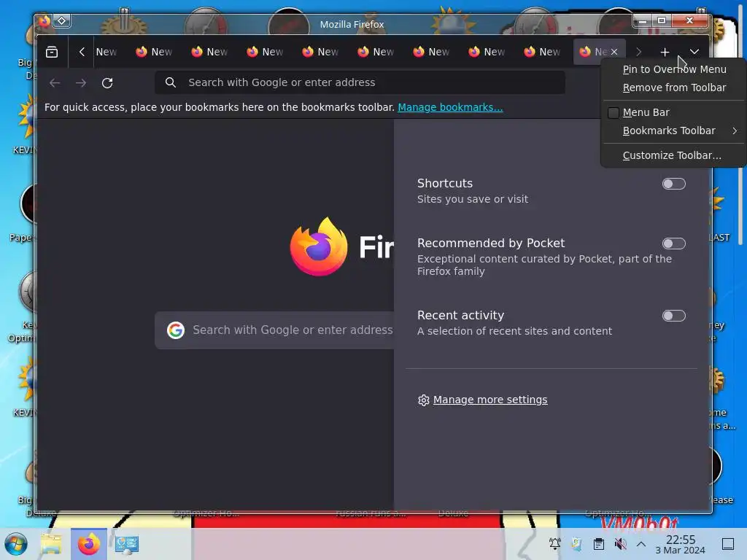Image resolution: width=747 pixels, height=560 pixels.
Task: Expand the Bookmarks Toolbar submenu
Action: tap(674, 131)
